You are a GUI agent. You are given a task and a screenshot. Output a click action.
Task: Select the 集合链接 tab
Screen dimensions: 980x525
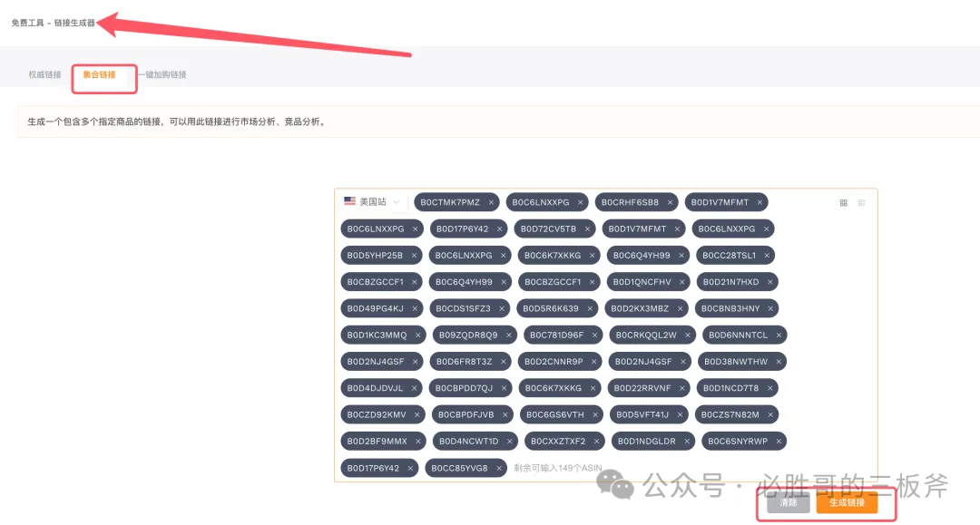100,74
